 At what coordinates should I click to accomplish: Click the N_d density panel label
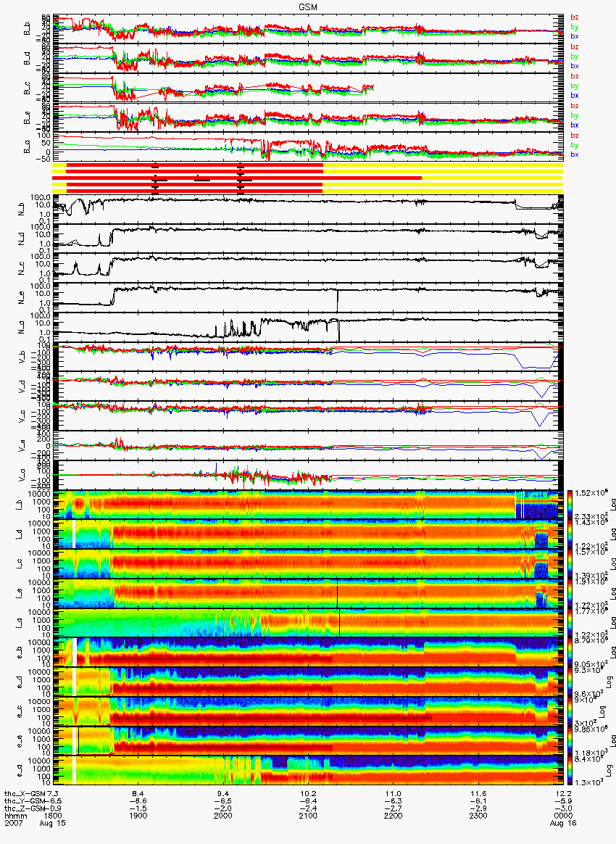22,239
